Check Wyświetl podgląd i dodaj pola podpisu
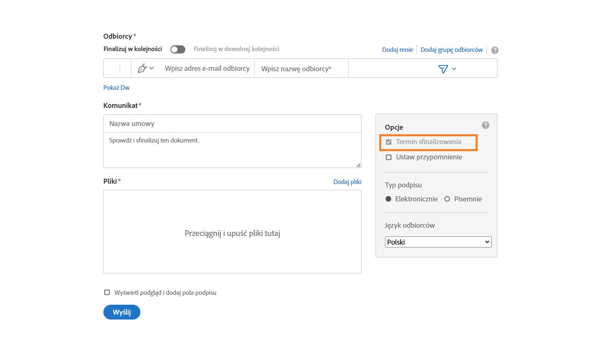 tap(107, 292)
